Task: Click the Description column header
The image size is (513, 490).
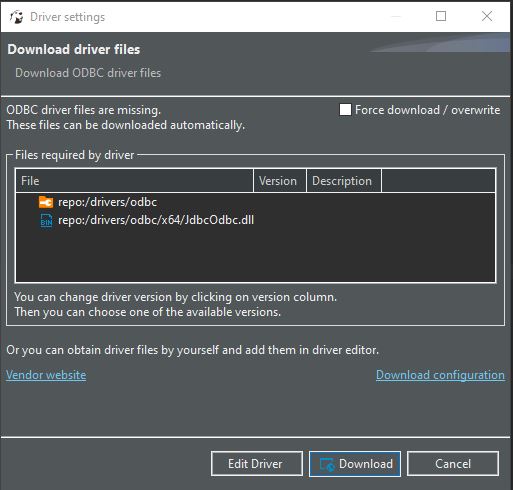Action: click(344, 181)
